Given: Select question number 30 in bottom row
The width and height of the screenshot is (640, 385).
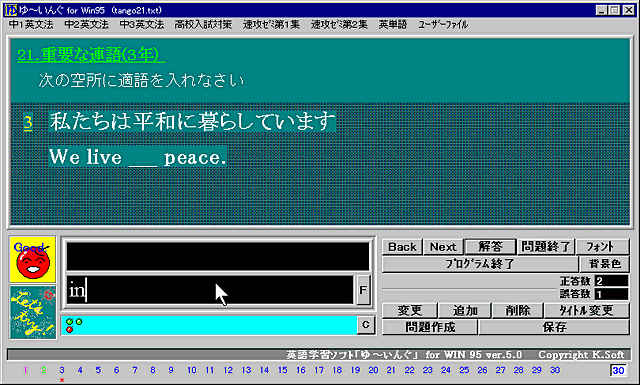Looking at the screenshot, I should pyautogui.click(x=555, y=370).
